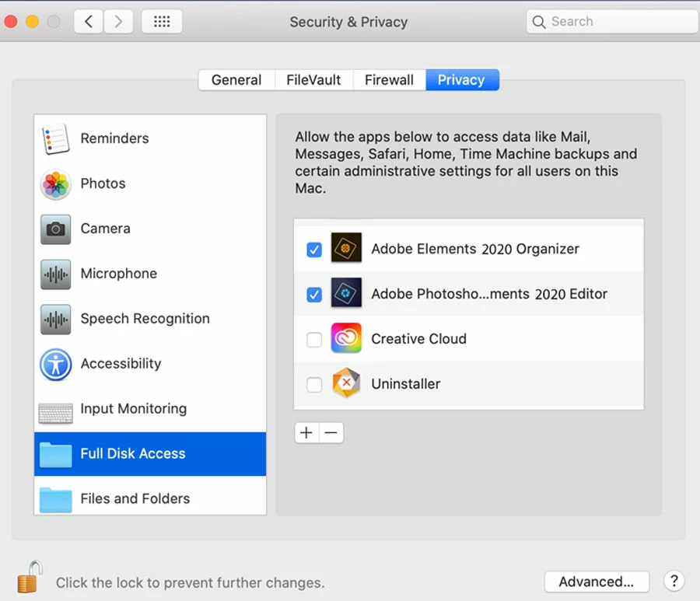
Task: Switch to the Firewall tab
Action: click(x=390, y=80)
